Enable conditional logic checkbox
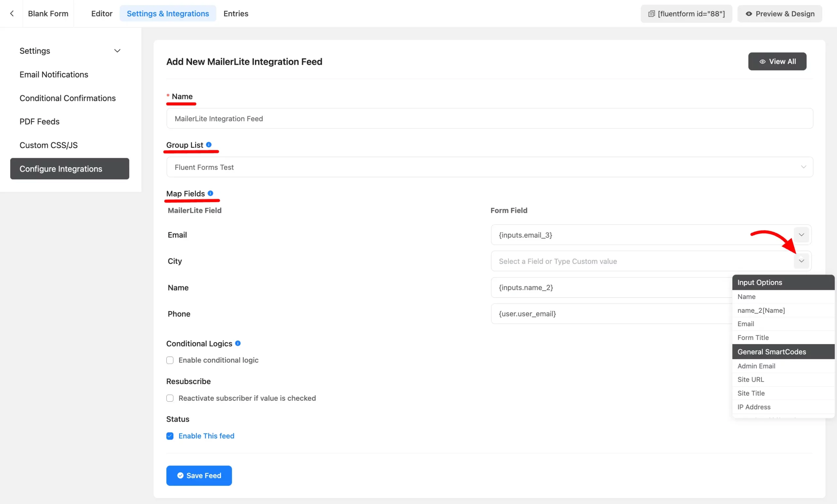Image resolution: width=837 pixels, height=504 pixels. coord(170,360)
